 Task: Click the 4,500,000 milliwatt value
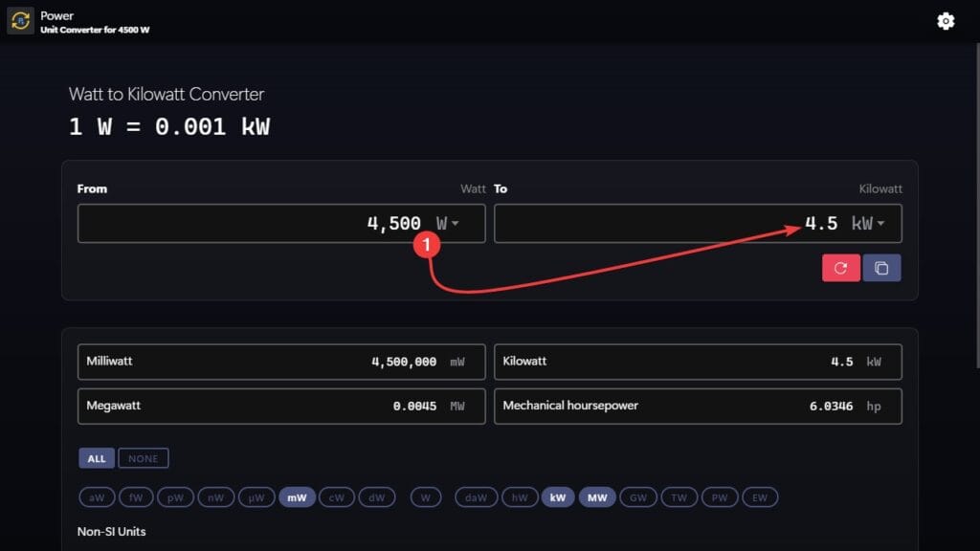[x=404, y=362]
